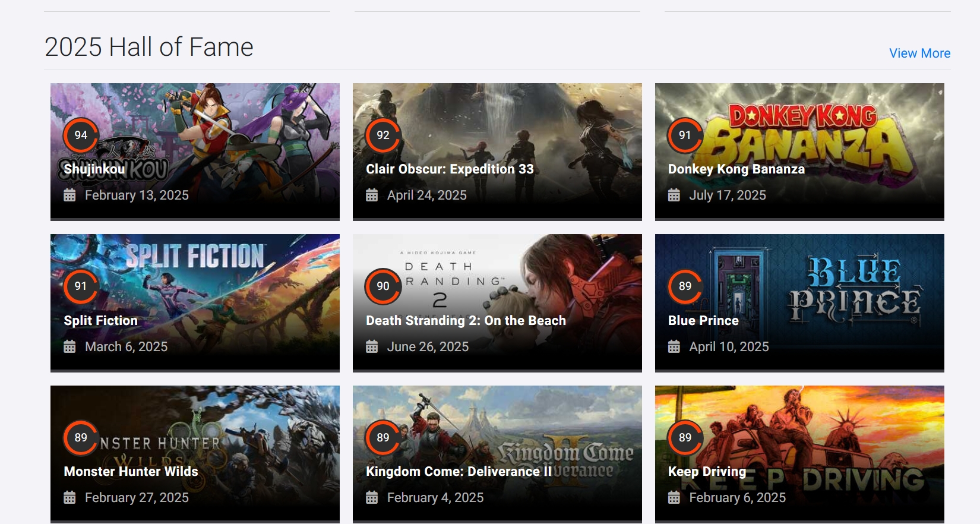Click the Kingdom Come score badge

coord(383,438)
